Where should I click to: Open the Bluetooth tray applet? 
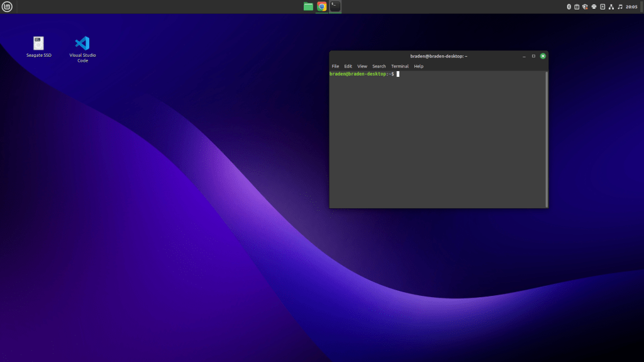[569, 7]
